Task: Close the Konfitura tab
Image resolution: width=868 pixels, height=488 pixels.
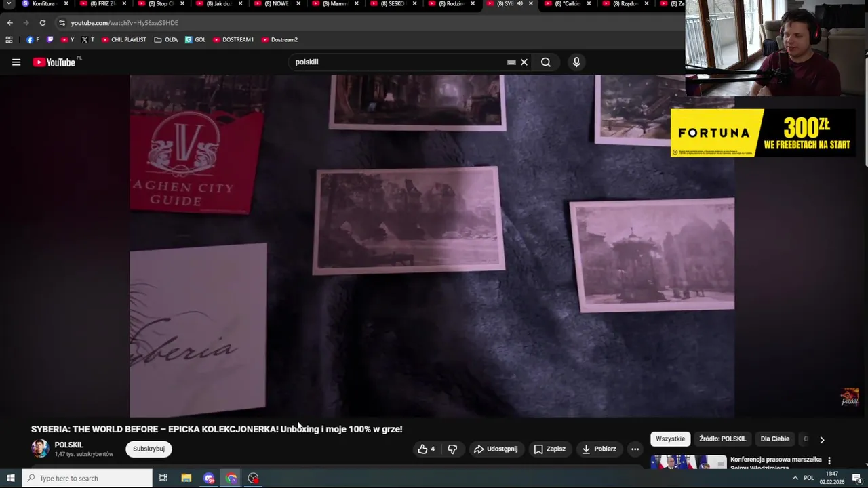Action: point(66,4)
